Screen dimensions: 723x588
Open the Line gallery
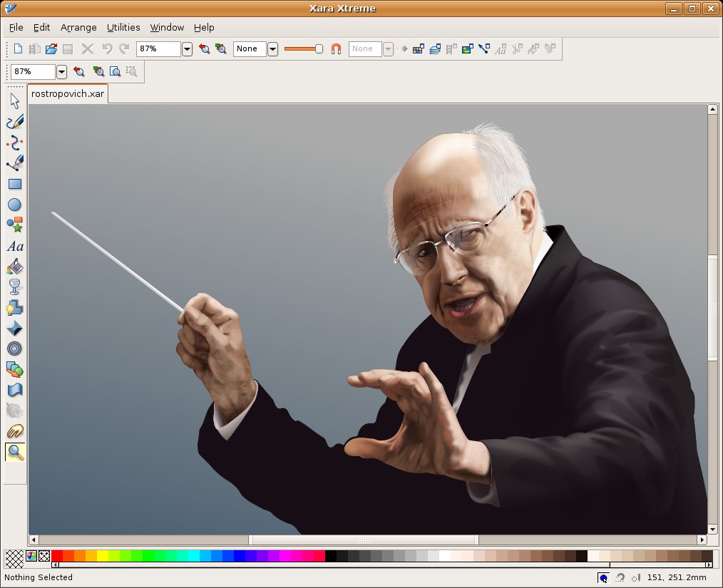(484, 49)
